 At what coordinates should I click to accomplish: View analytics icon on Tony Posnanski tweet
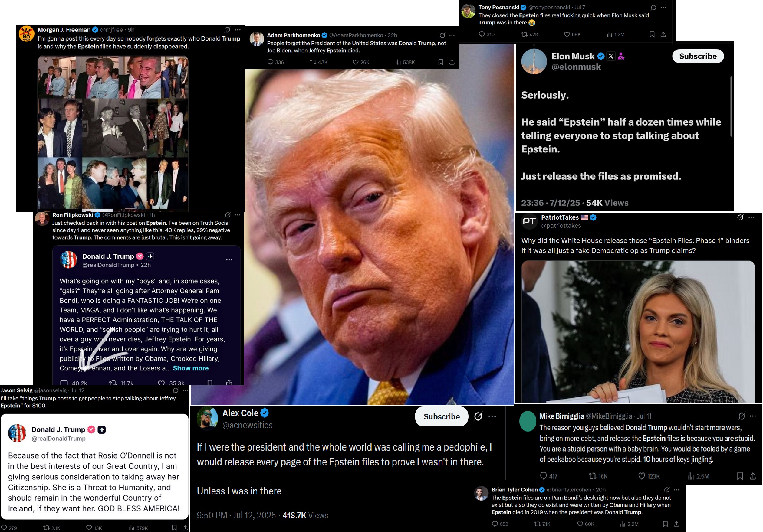[610, 34]
